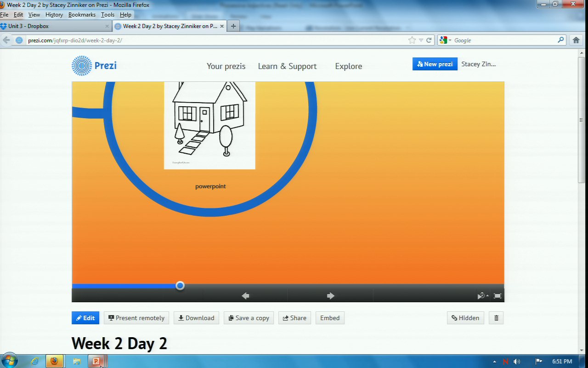Reload the page in Firefox
The height and width of the screenshot is (368, 588).
tap(429, 40)
